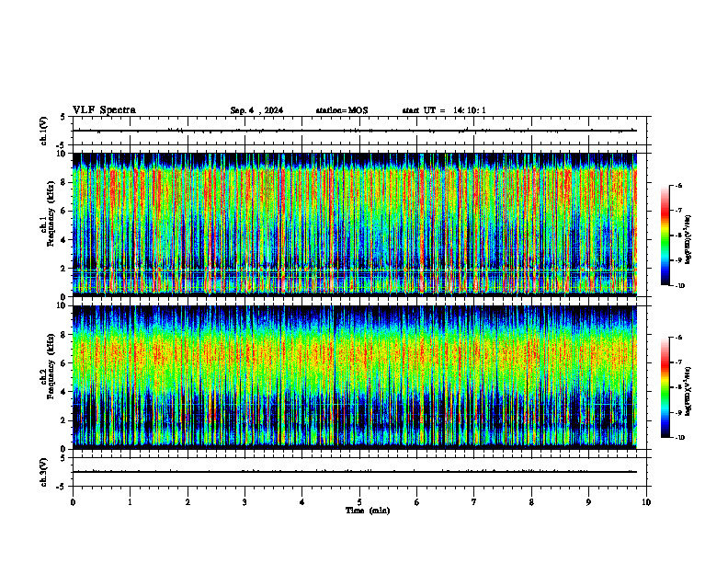The height and width of the screenshot is (563, 728).
Task: Click the ch.1 spectrogram color scale bar
Action: [x=665, y=236]
